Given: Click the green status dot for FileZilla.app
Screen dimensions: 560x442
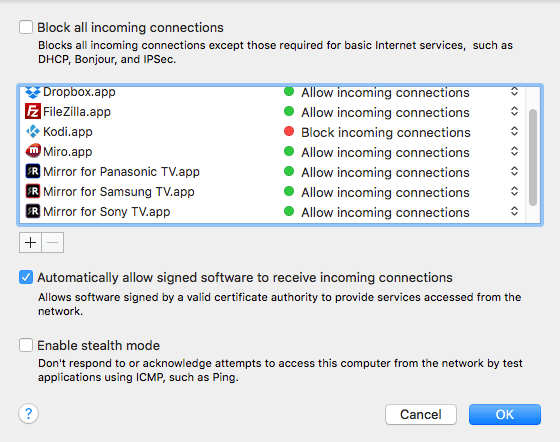Looking at the screenshot, I should [289, 111].
